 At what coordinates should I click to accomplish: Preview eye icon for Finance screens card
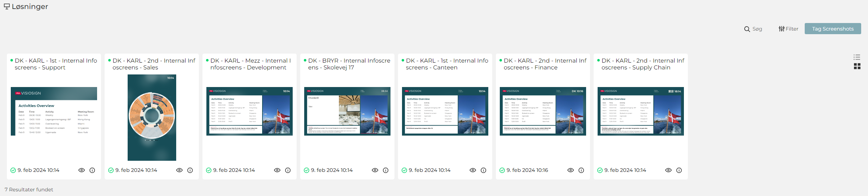(571, 170)
